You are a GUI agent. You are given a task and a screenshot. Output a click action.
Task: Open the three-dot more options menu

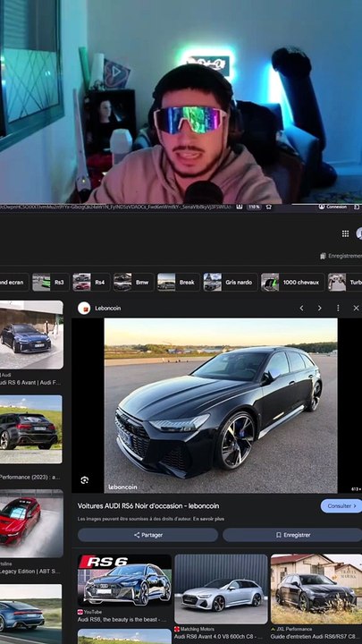tap(338, 308)
